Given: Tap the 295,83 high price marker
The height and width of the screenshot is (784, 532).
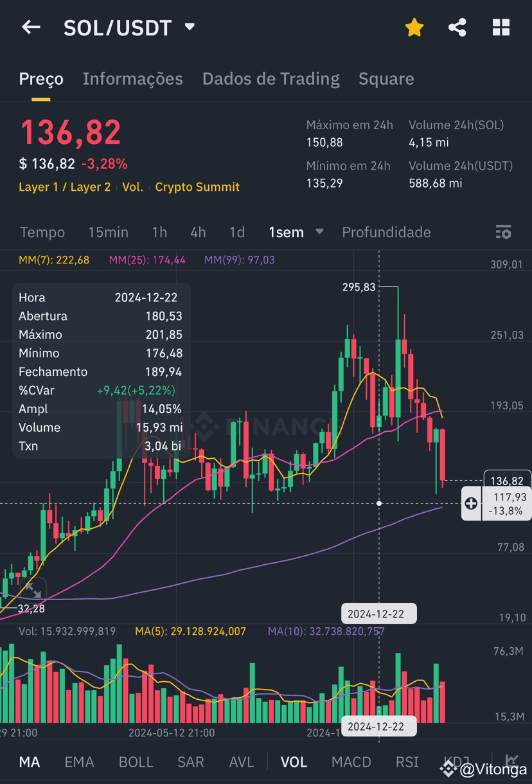Looking at the screenshot, I should point(359,287).
